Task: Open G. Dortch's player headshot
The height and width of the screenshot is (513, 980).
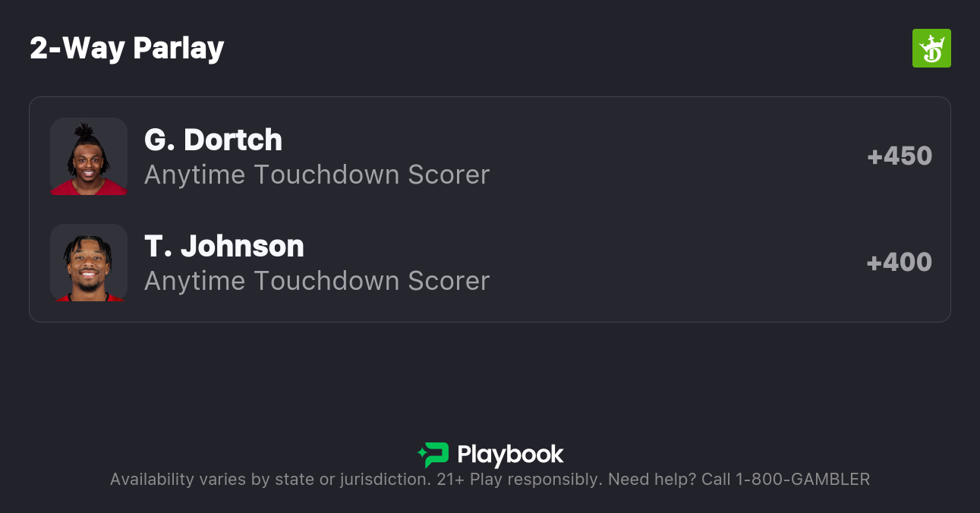Action: click(89, 156)
